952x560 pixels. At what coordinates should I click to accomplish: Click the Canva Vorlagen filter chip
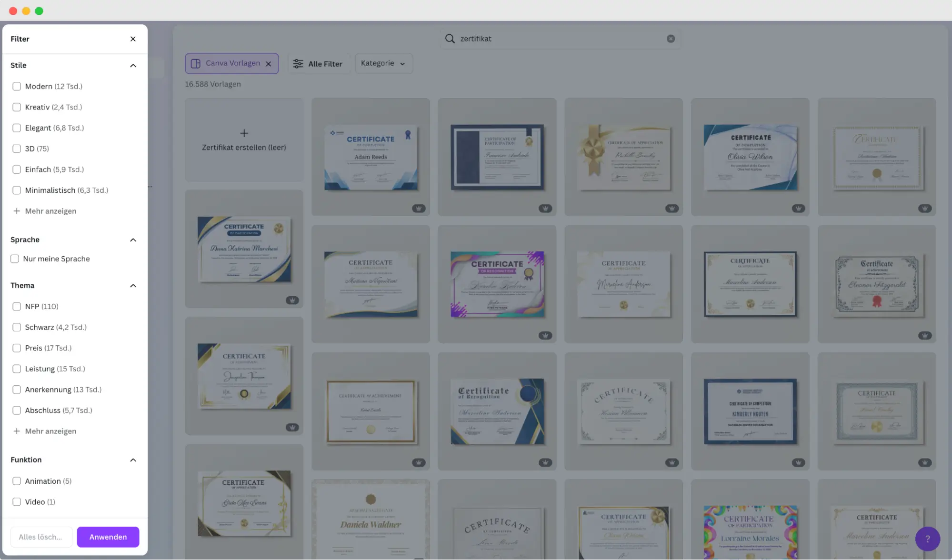tap(231, 63)
